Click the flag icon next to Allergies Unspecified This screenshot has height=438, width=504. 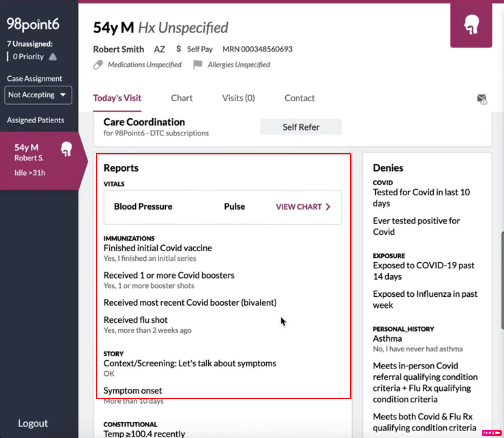click(x=198, y=64)
